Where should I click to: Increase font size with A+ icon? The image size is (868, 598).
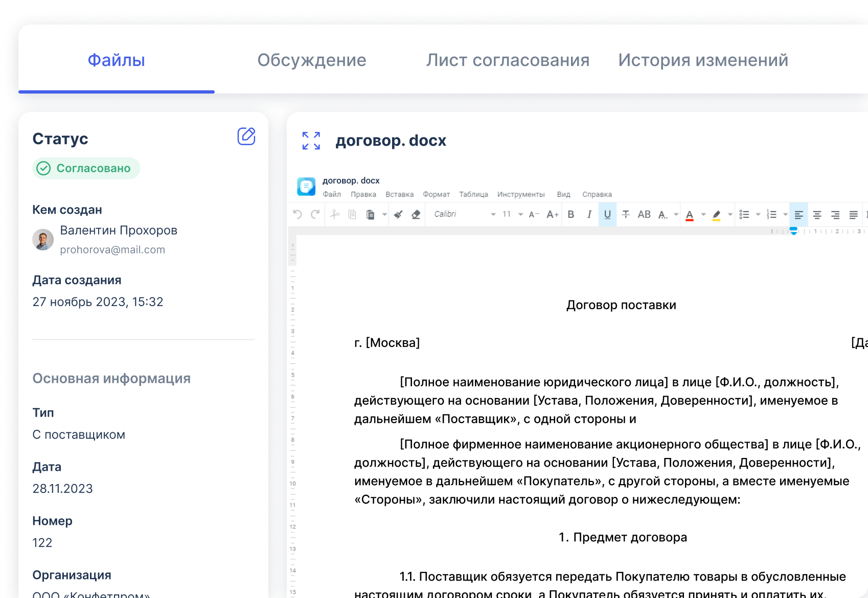552,215
